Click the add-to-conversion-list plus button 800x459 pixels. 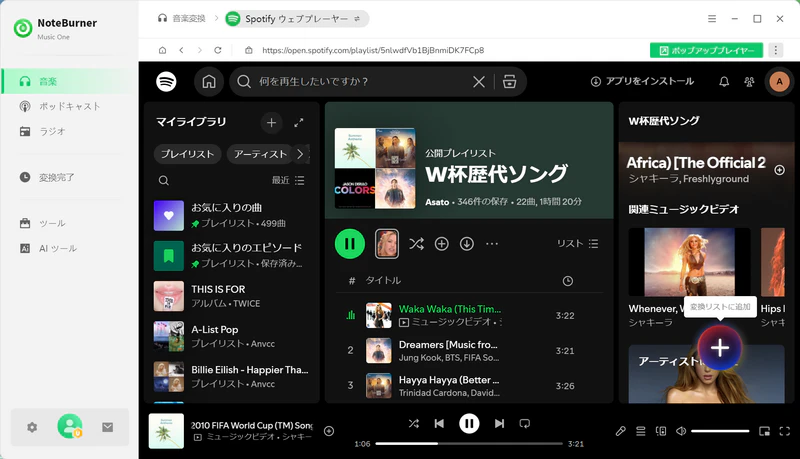click(720, 348)
